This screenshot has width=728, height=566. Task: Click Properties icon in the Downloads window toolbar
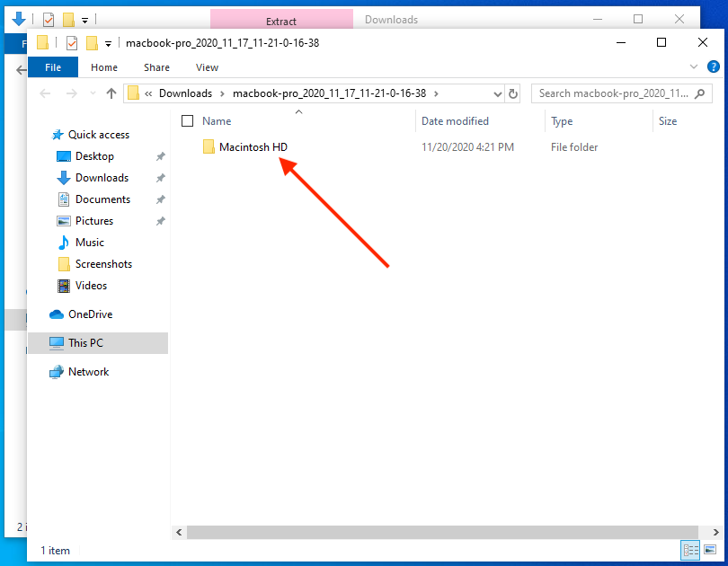pos(49,20)
